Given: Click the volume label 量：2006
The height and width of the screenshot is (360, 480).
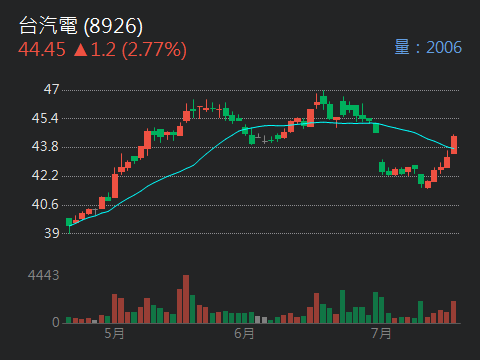Looking at the screenshot, I should click(x=428, y=47).
